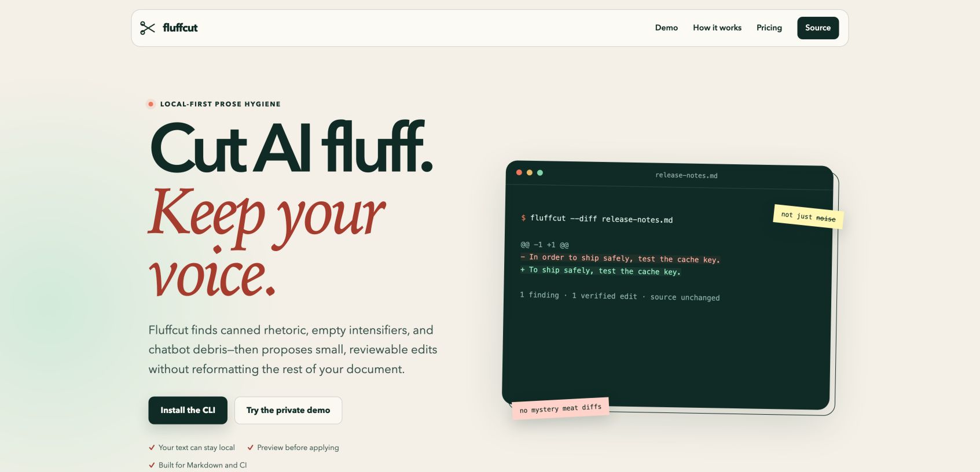This screenshot has width=980, height=472.
Task: Click the yellow terminal window dot
Action: coord(530,172)
